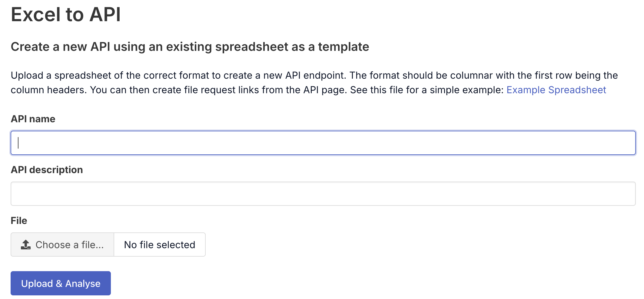Click the "API description" field label
Viewport: 644px width, 299px height.
pyautogui.click(x=47, y=170)
